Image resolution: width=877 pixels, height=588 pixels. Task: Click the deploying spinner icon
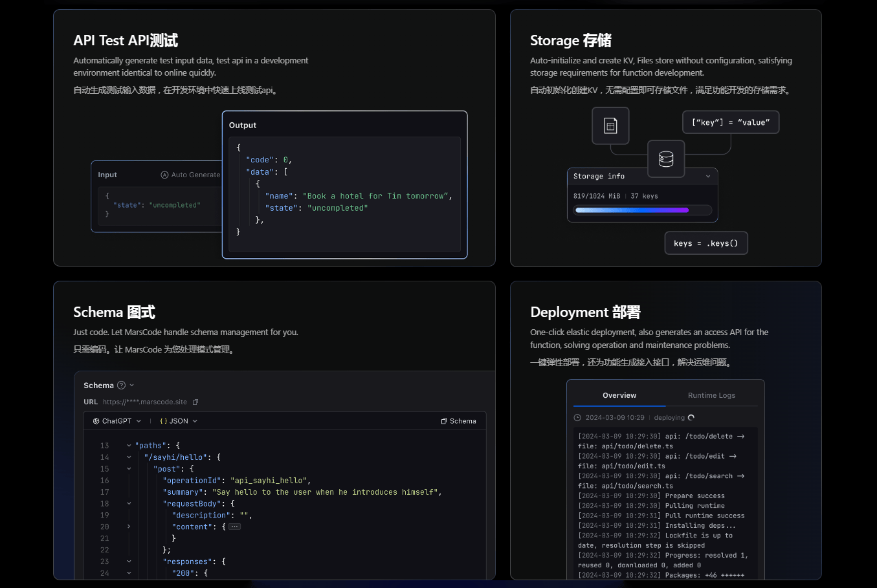tap(691, 418)
